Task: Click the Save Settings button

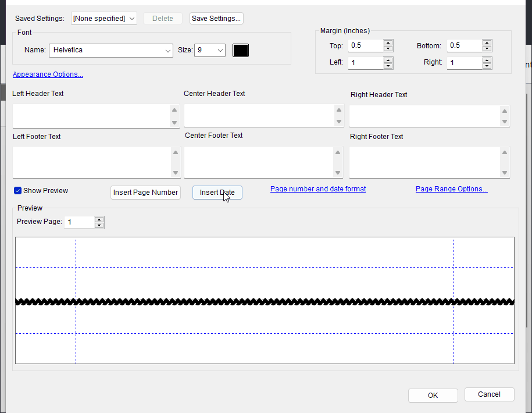Action: tap(216, 19)
